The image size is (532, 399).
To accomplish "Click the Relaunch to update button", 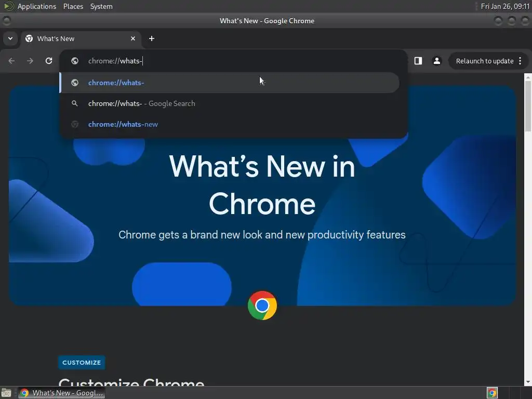I will [x=485, y=61].
